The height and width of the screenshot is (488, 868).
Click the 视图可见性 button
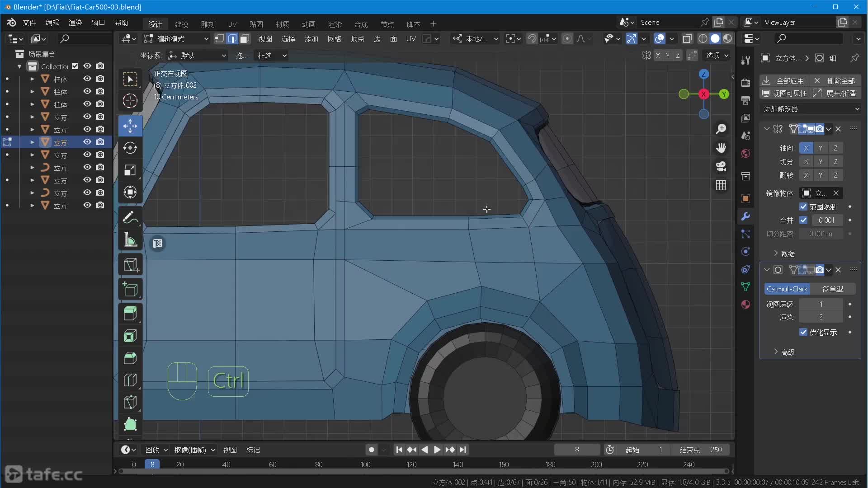[784, 93]
